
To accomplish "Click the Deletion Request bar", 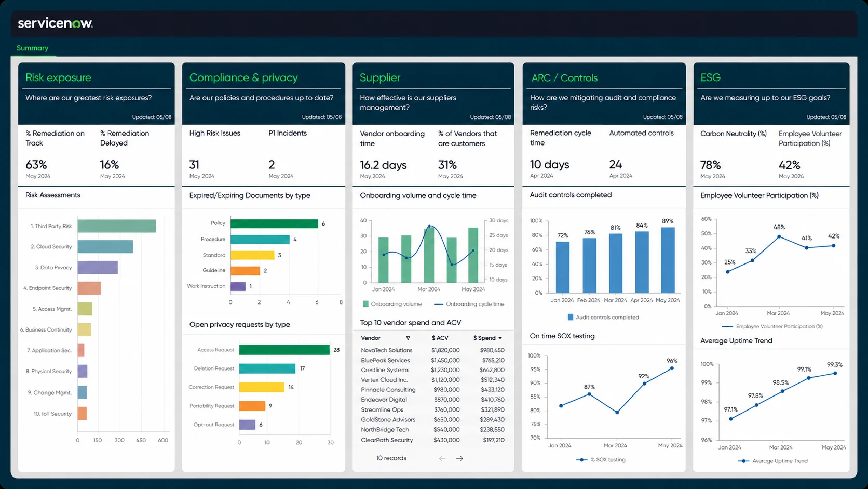I will (x=267, y=368).
